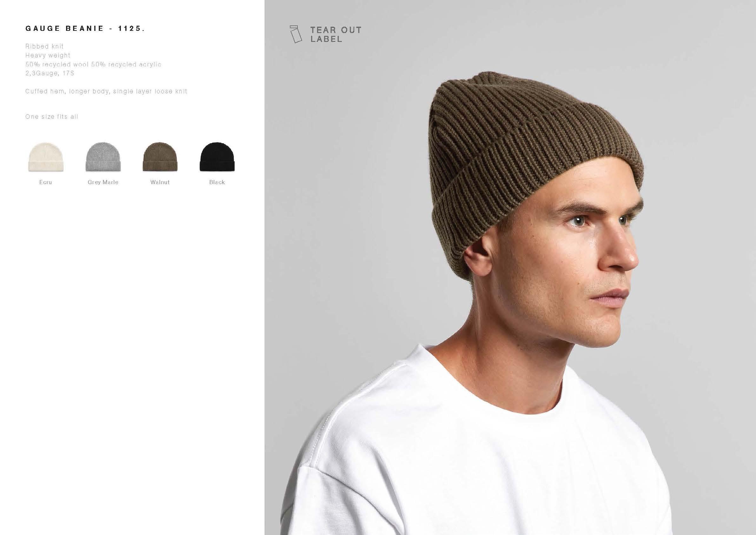Select the Grey Marle beanie swatch image
The width and height of the screenshot is (756, 535).
[x=103, y=157]
